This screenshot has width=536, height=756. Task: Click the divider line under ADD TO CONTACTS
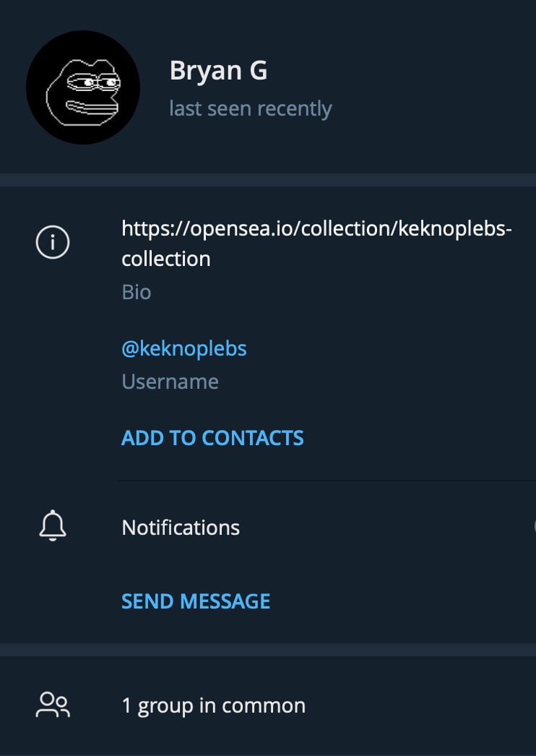(x=327, y=480)
